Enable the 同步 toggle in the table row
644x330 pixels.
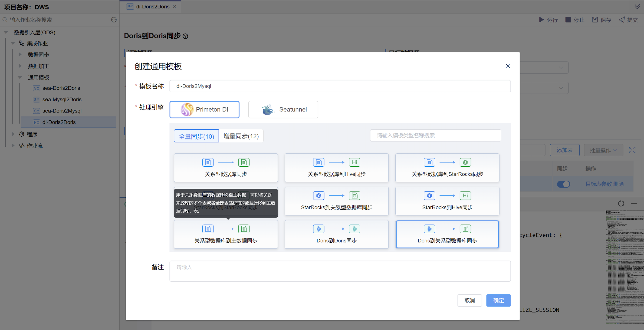pos(564,184)
